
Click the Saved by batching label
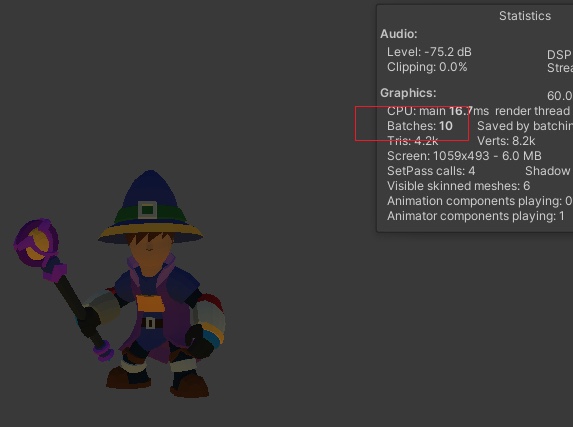[525, 126]
